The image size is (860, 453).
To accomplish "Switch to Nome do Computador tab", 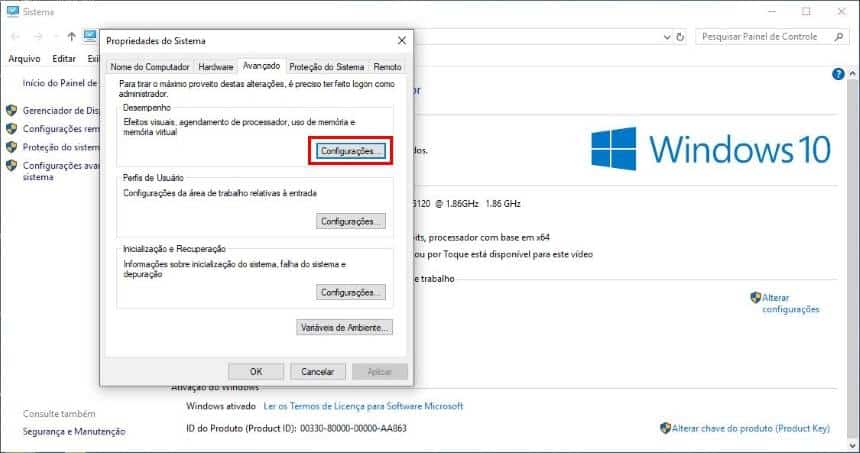I will 150,66.
